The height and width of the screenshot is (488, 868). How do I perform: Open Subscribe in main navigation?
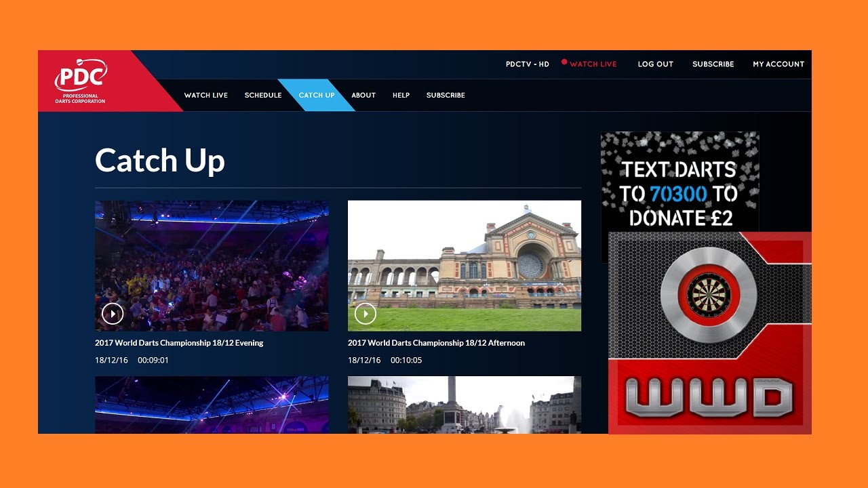(446, 96)
